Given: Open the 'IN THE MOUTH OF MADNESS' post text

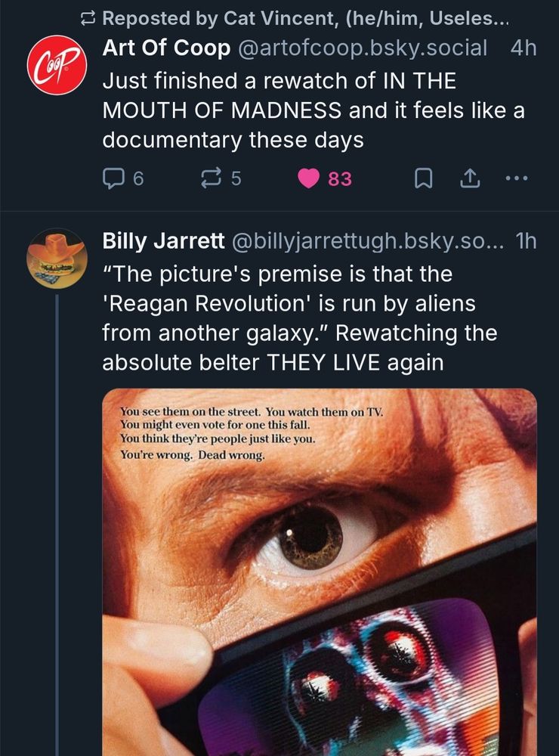Looking at the screenshot, I should 313,110.
